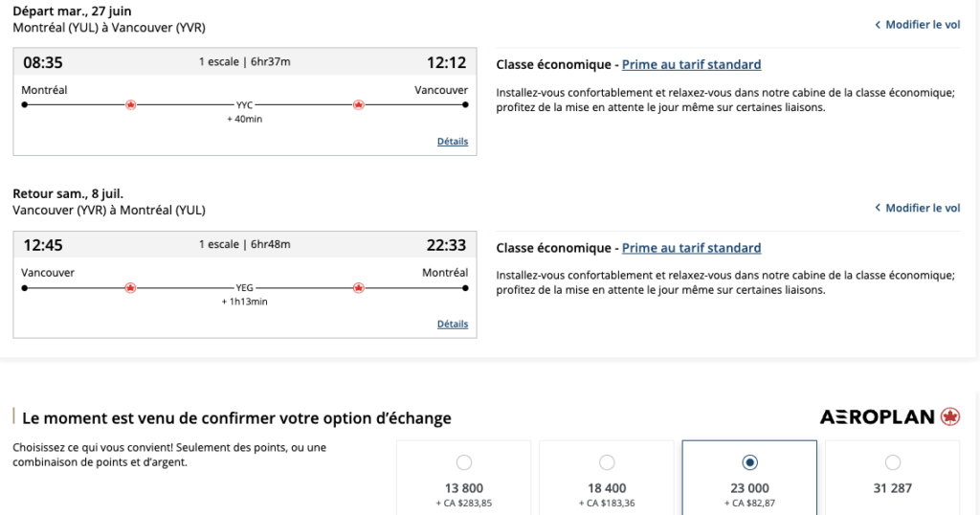The height and width of the screenshot is (515, 980).
Task: Click the Air Canada leaf on the YEG–Montréal segment
Action: point(359,287)
